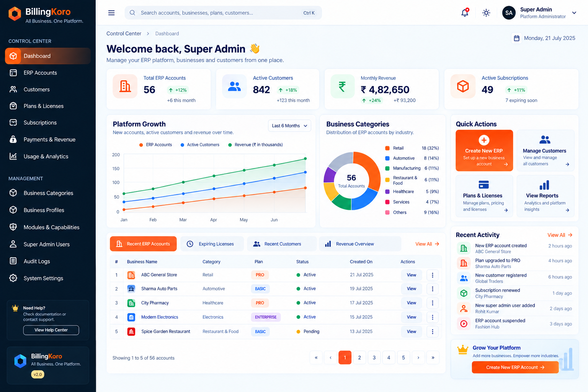Image resolution: width=588 pixels, height=392 pixels.
Task: Click the calendar icon beside the date
Action: click(516, 38)
